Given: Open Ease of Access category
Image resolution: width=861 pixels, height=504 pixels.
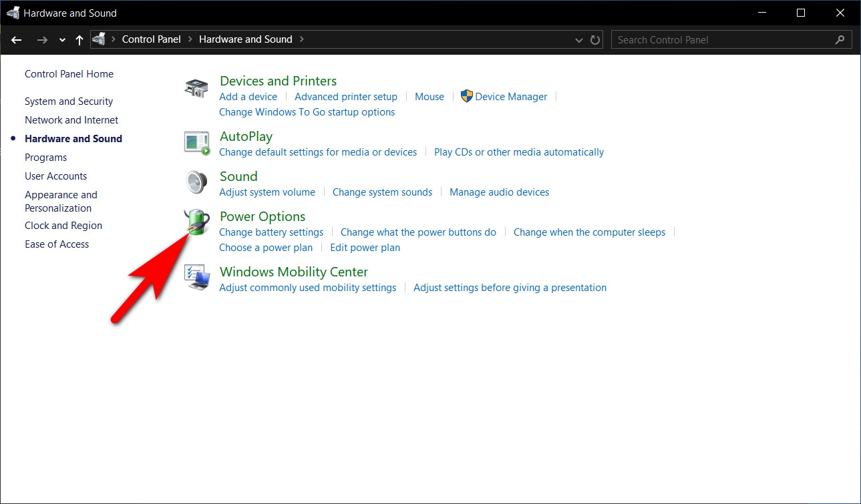Looking at the screenshot, I should pos(57,244).
